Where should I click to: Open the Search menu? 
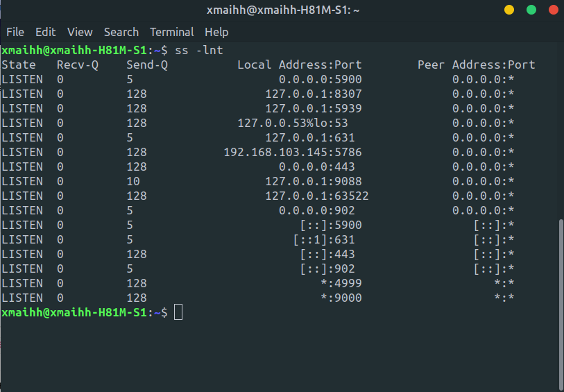[x=121, y=32]
